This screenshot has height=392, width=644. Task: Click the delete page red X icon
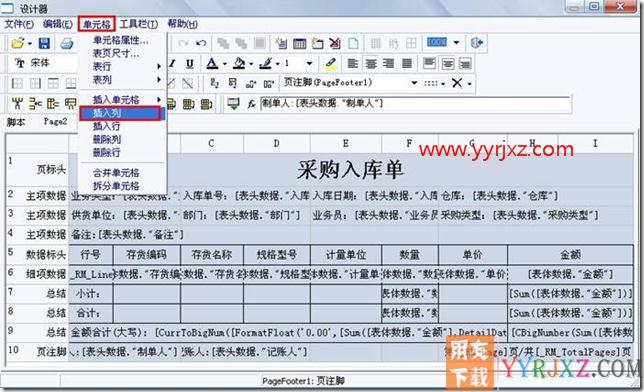335,43
